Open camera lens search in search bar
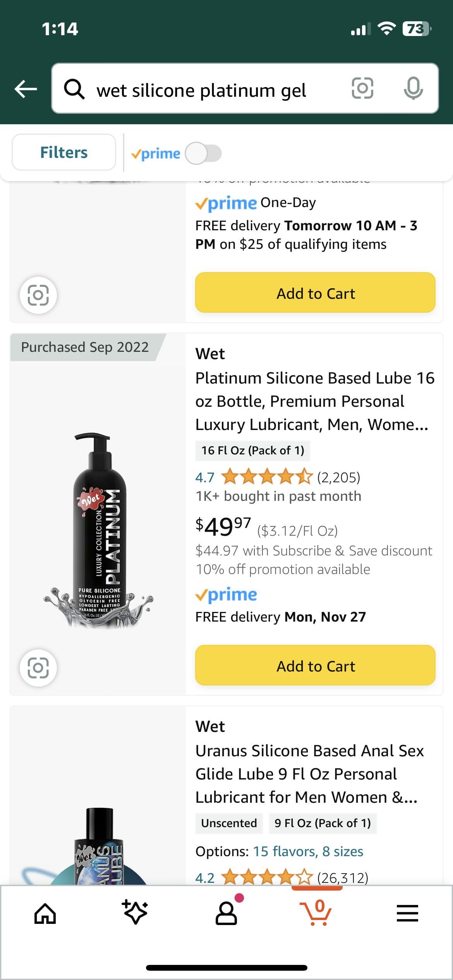This screenshot has width=453, height=980. point(362,88)
